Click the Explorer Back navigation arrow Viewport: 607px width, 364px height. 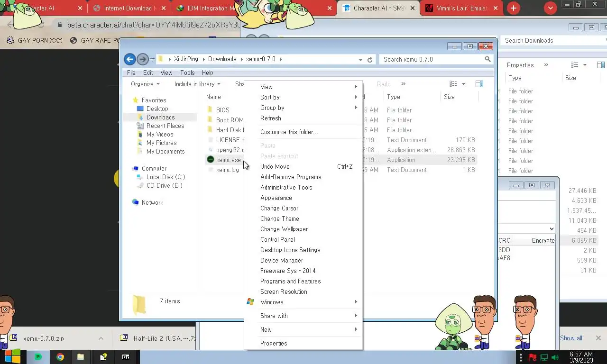129,59
